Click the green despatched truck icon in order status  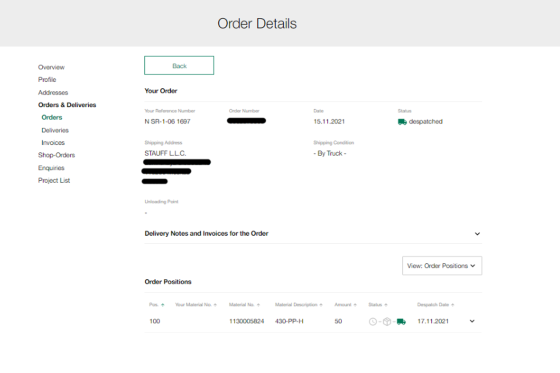pyautogui.click(x=402, y=122)
